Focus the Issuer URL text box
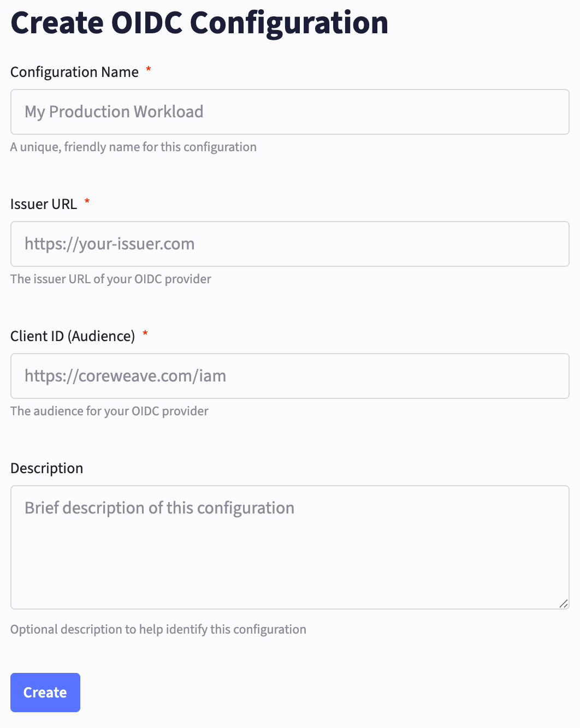Image resolution: width=580 pixels, height=728 pixels. pos(289,244)
